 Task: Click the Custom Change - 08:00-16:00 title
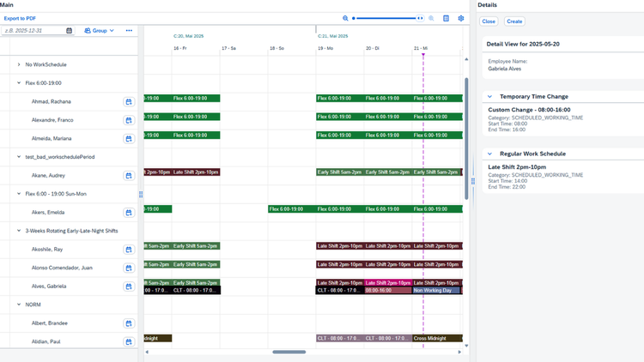(529, 110)
